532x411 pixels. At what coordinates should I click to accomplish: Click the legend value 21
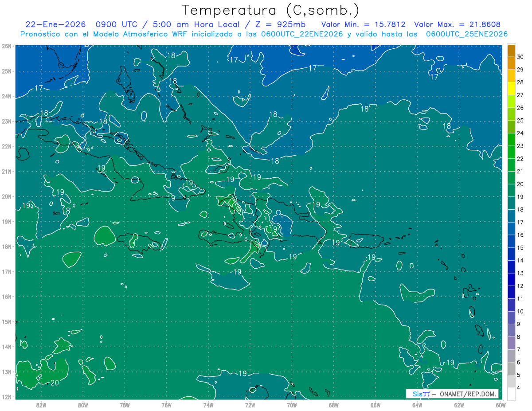520,172
